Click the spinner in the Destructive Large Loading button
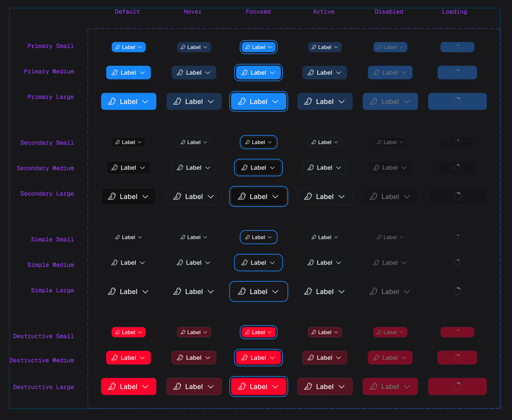 (457, 387)
